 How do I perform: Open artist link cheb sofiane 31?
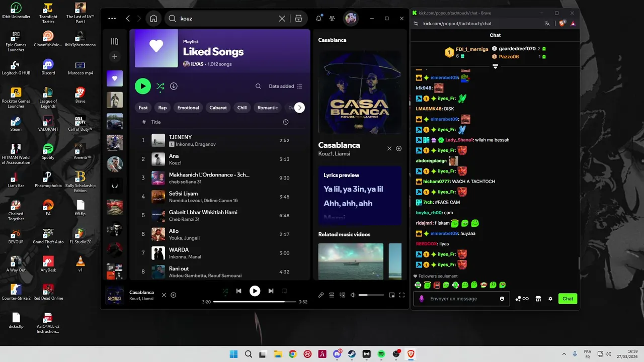185,182
